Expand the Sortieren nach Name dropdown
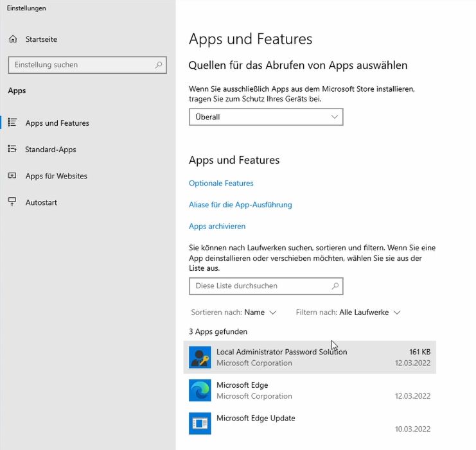 (234, 312)
